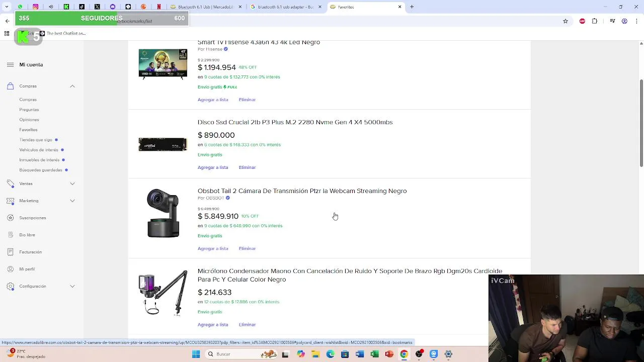644x362 pixels.
Task: Click the Suscripciones icon in sidebar
Action: tap(10, 218)
